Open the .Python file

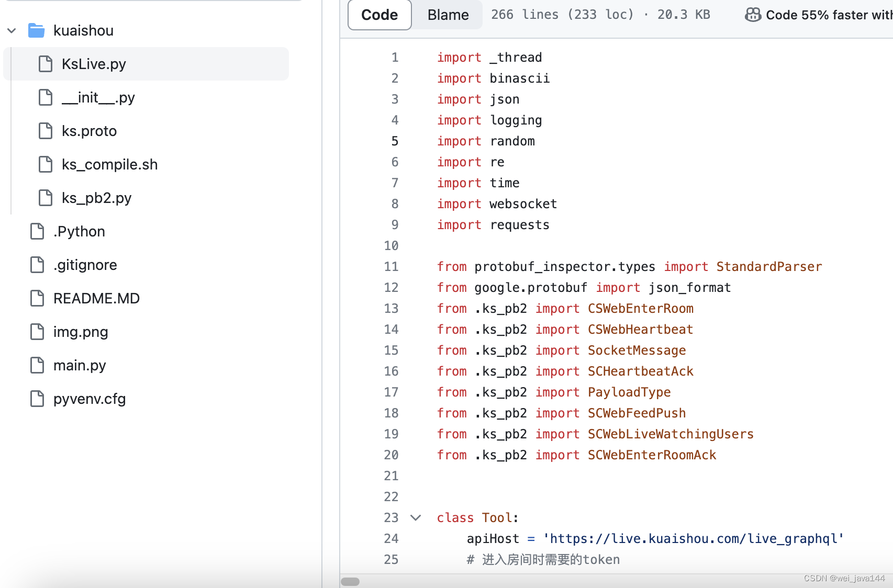79,231
